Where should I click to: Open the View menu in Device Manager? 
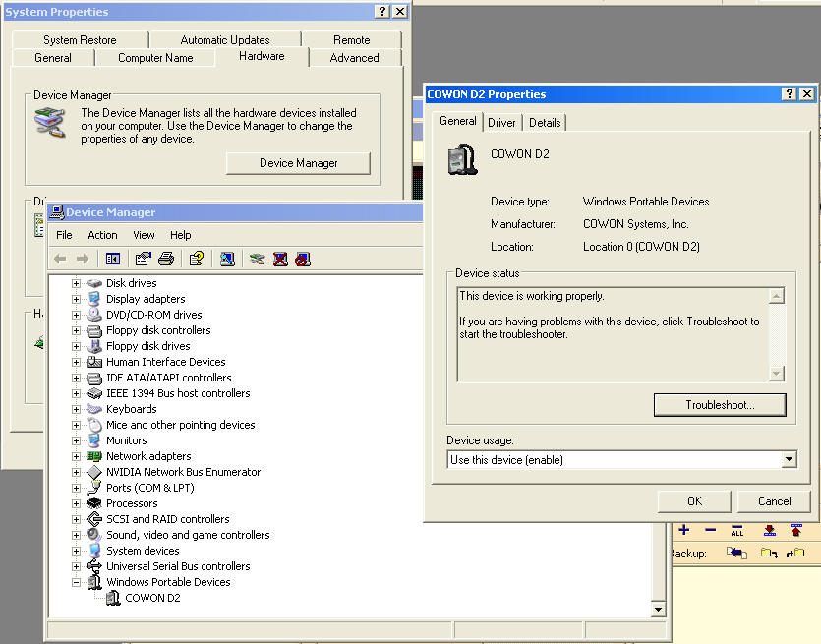coord(144,235)
